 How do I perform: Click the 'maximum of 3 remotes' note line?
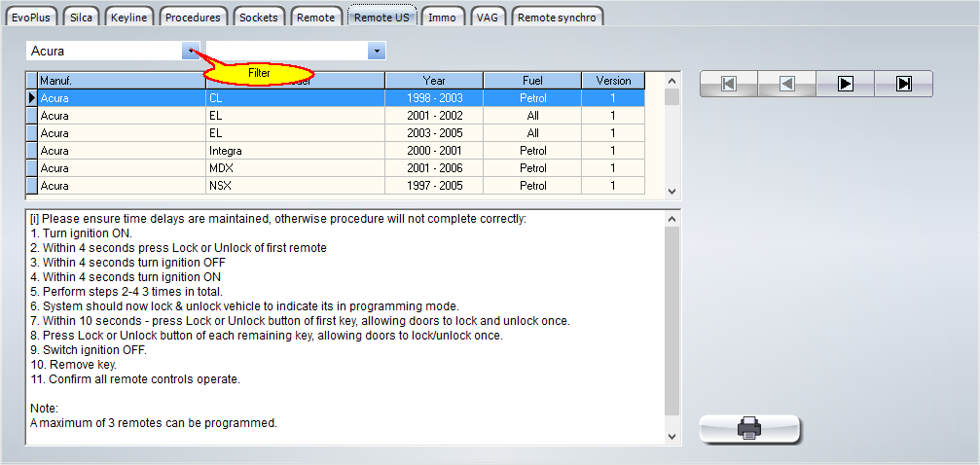pyautogui.click(x=154, y=423)
